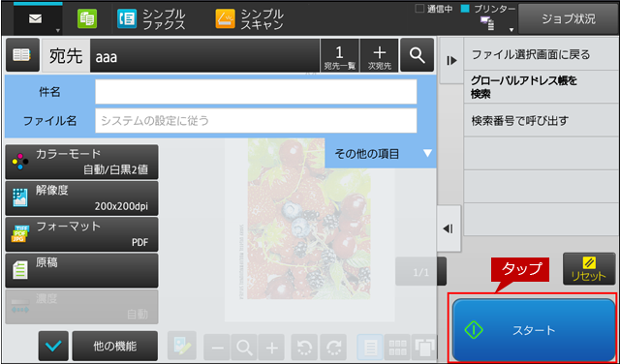The height and width of the screenshot is (364, 620).
Task: Open Density (濃度) setting
Action: (81, 307)
